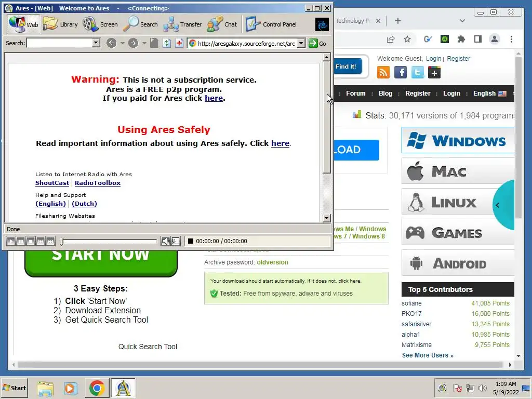This screenshot has height=399, width=532.
Task: Toggle Chrome side panel icon
Action: (478, 39)
